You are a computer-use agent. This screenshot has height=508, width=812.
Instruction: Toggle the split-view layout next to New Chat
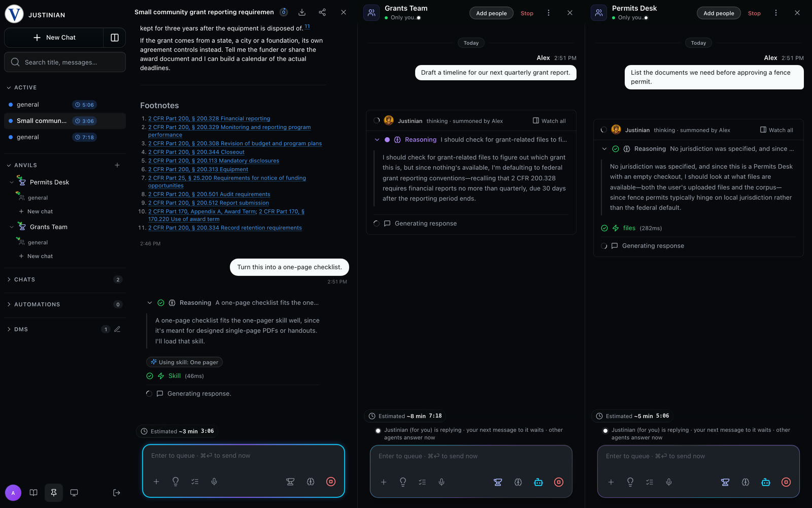tap(115, 38)
